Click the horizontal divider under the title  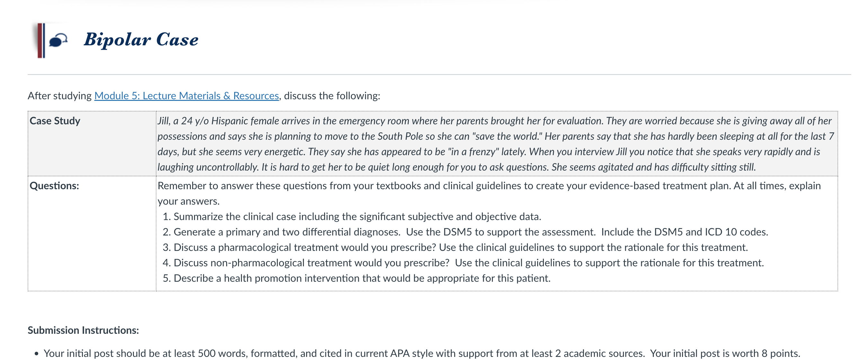(x=439, y=75)
